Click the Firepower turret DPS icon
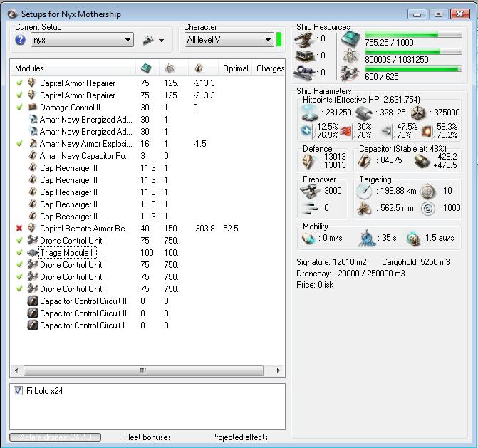Screen dimensions: 478x448 (x=309, y=191)
